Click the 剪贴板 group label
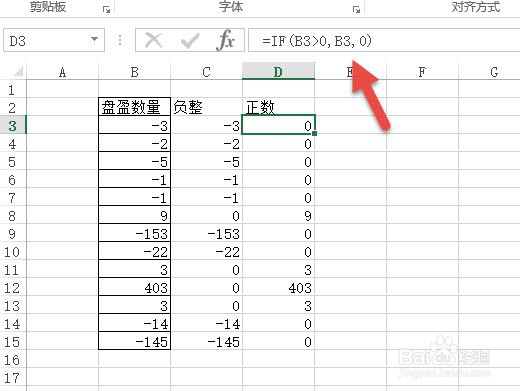Viewport: 520px width, 391px height. pos(48,7)
